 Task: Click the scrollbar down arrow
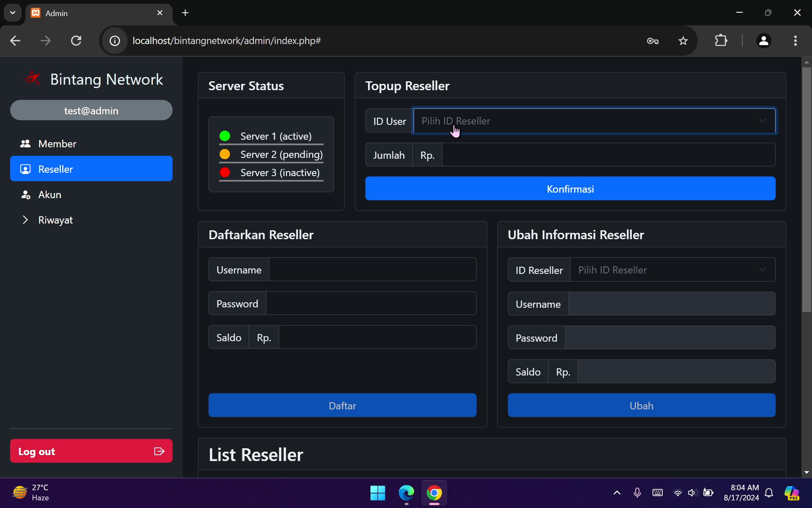(x=807, y=472)
